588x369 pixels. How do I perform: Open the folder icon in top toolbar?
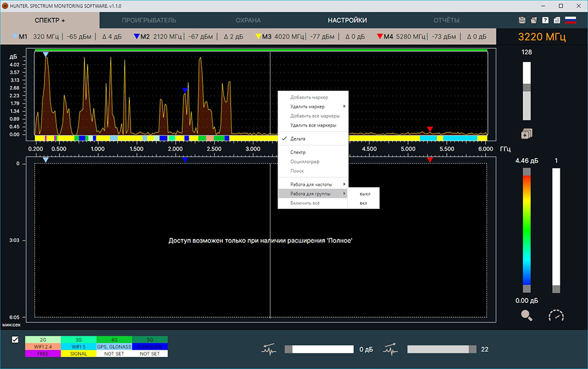pyautogui.click(x=534, y=20)
